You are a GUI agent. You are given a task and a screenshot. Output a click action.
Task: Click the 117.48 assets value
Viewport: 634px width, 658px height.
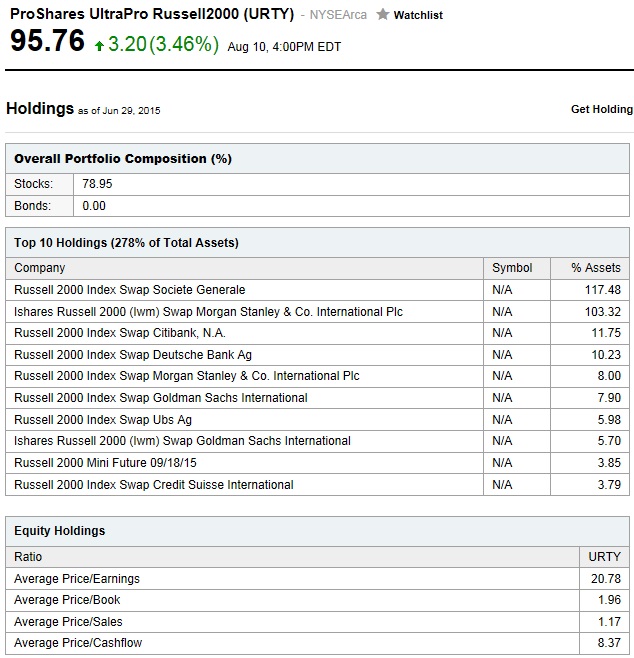(x=603, y=290)
